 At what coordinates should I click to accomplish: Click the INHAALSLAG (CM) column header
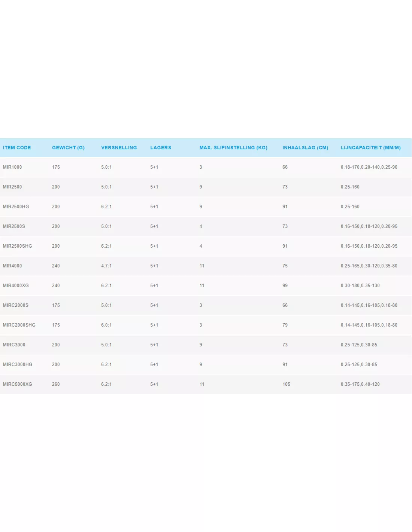click(305, 148)
